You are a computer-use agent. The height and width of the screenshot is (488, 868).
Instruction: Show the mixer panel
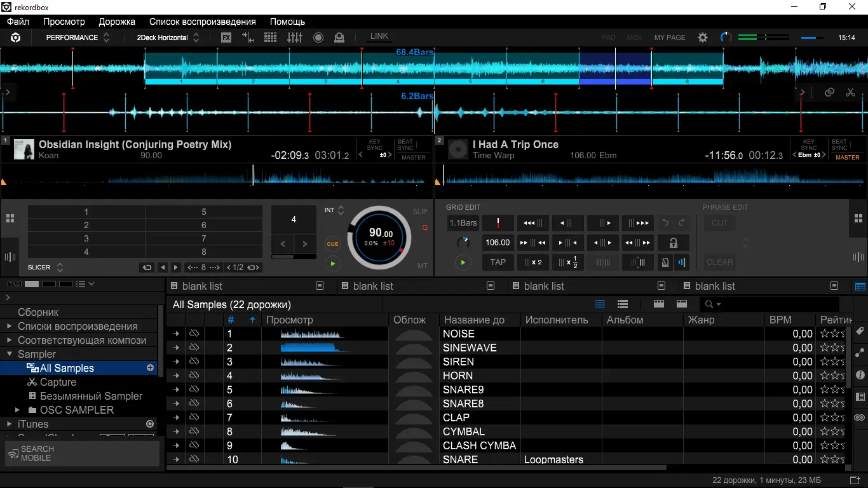tap(294, 37)
